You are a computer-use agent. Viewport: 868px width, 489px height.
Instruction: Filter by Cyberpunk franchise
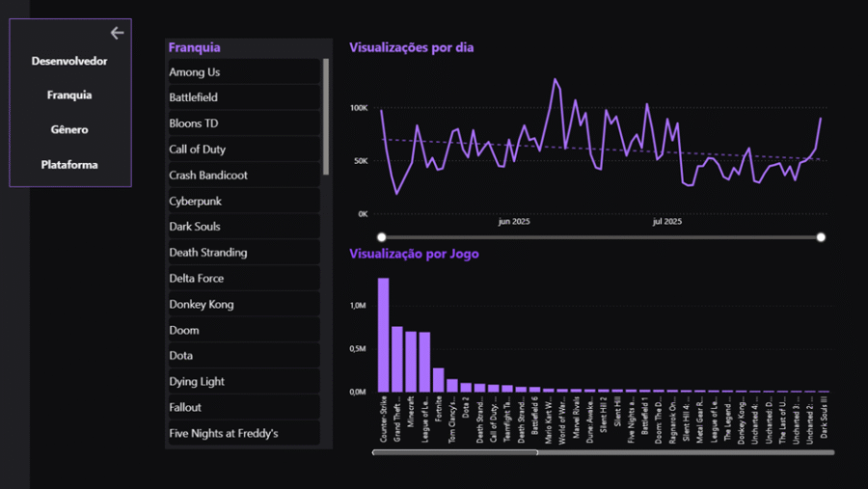point(243,202)
